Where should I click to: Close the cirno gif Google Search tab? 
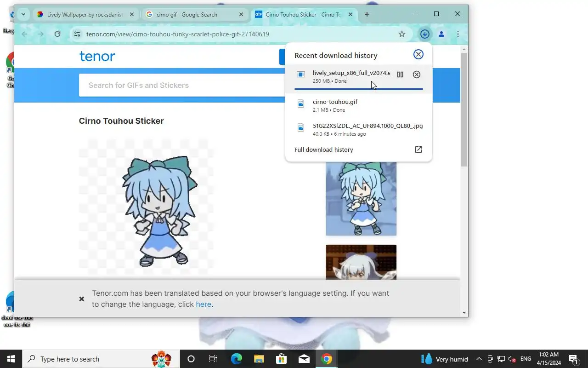pos(241,15)
